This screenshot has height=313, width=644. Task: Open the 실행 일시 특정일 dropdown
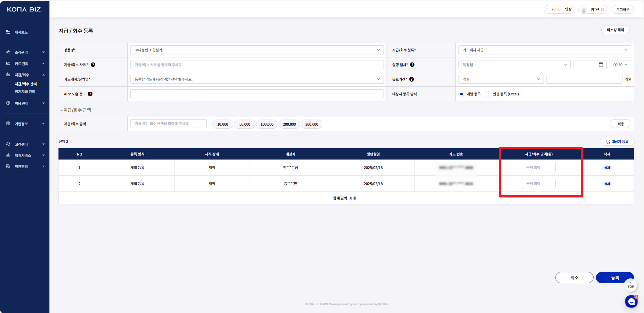[x=515, y=65]
